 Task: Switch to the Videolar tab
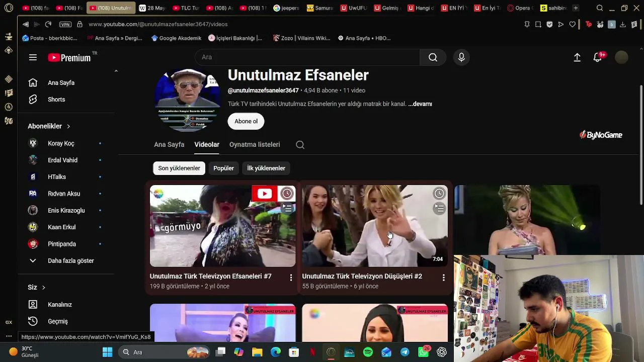coord(207,145)
